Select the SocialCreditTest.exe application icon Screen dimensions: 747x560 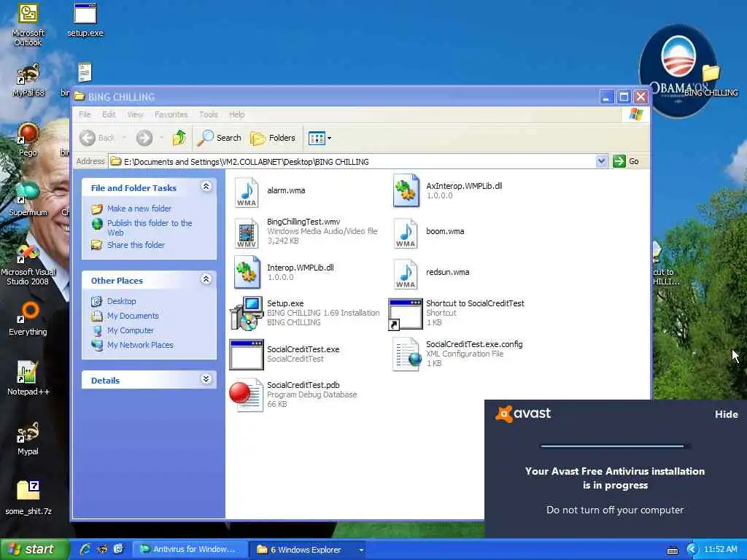click(x=247, y=354)
